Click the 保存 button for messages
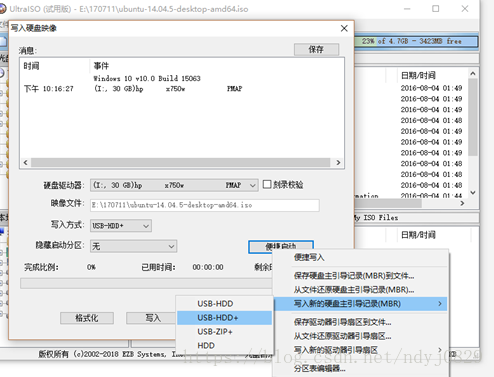 [x=316, y=49]
